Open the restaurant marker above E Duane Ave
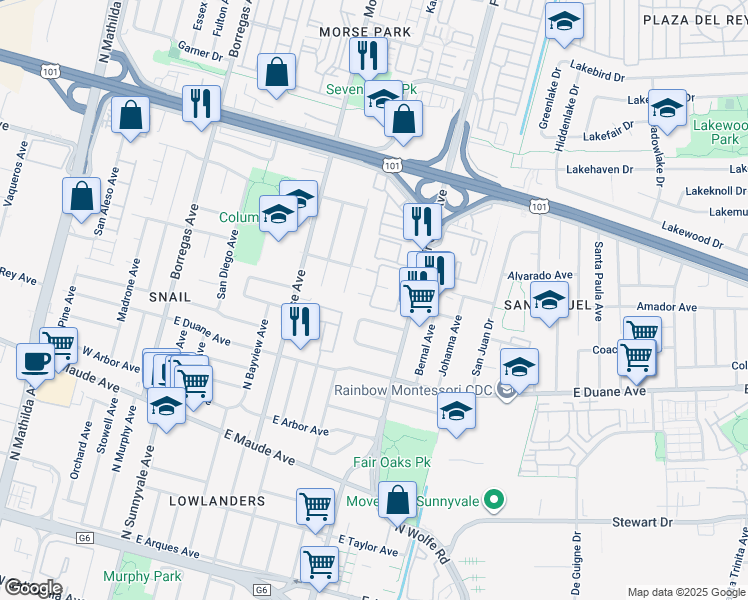 point(301,325)
